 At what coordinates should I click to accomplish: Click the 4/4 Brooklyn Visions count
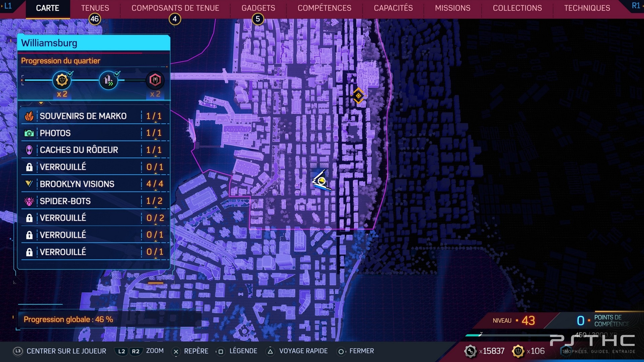(155, 184)
